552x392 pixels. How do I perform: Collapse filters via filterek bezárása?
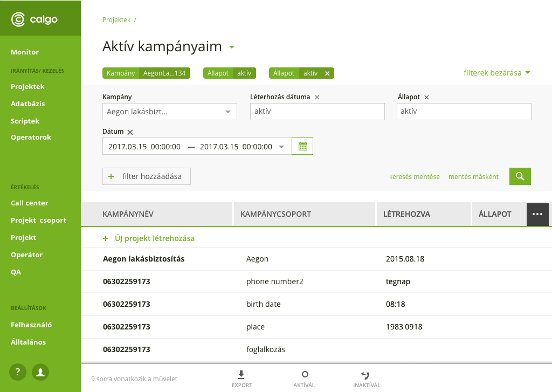pos(496,73)
